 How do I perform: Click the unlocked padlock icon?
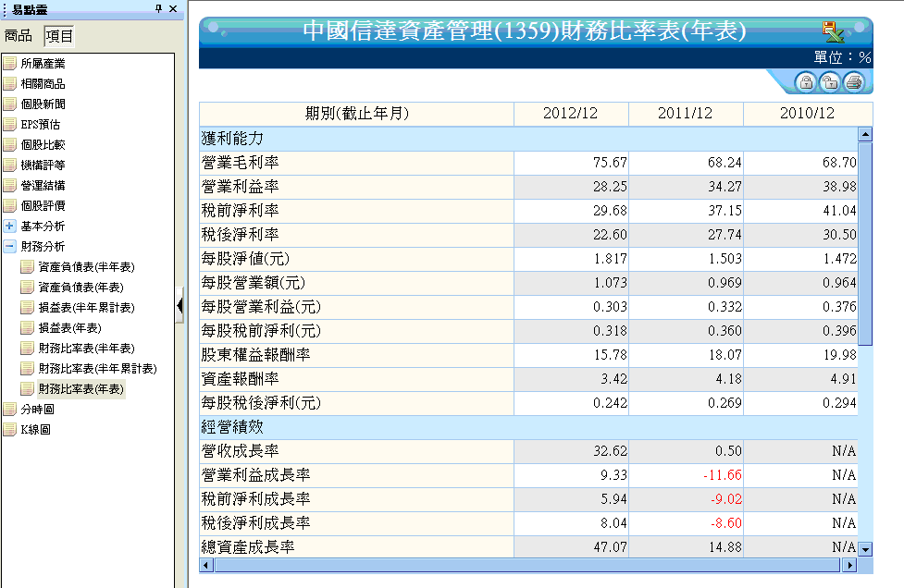tap(830, 82)
